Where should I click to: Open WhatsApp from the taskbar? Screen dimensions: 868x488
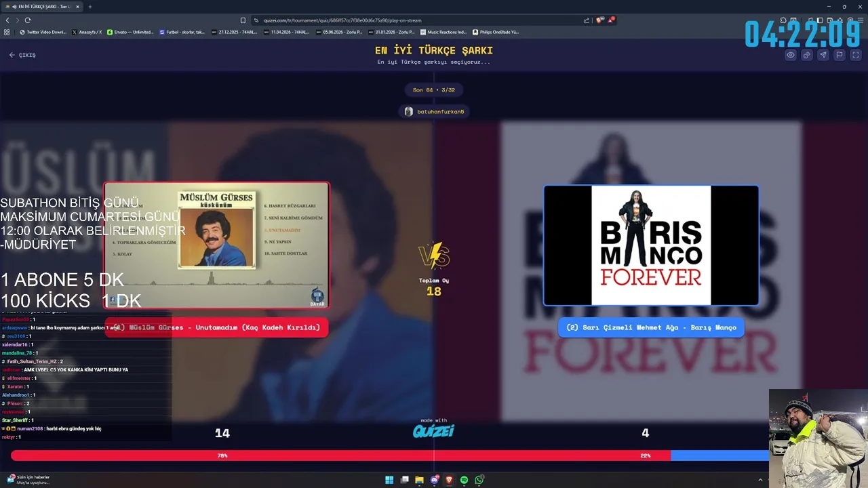(x=479, y=480)
